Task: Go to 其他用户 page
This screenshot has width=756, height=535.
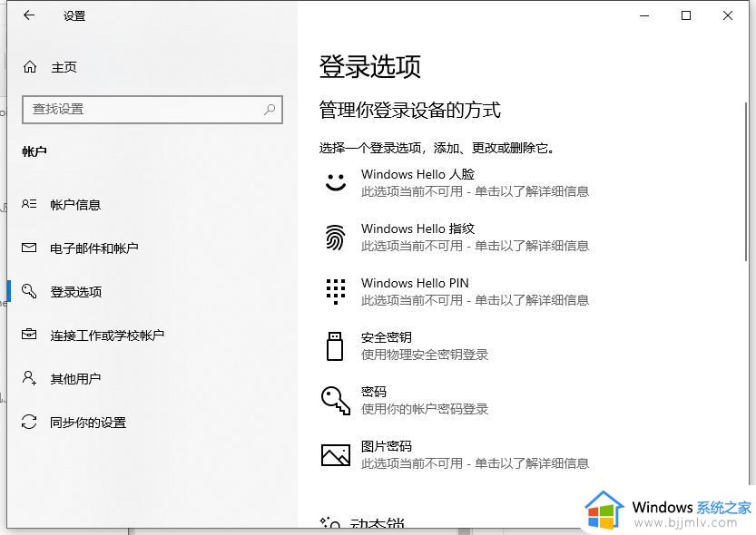Action: pos(75,378)
